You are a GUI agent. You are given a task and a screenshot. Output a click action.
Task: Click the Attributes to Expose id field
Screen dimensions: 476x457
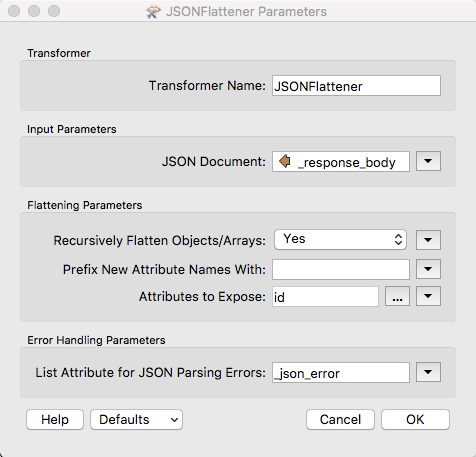click(325, 296)
